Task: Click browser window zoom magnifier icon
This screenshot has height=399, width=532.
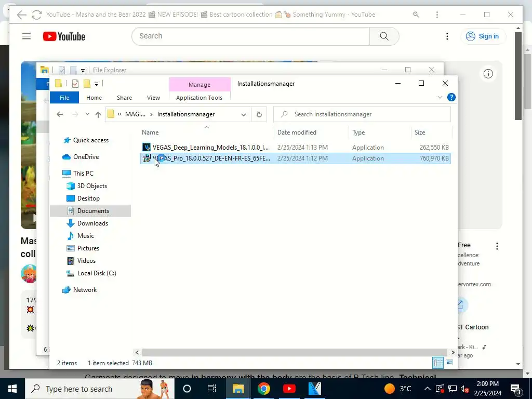Action: pyautogui.click(x=416, y=15)
